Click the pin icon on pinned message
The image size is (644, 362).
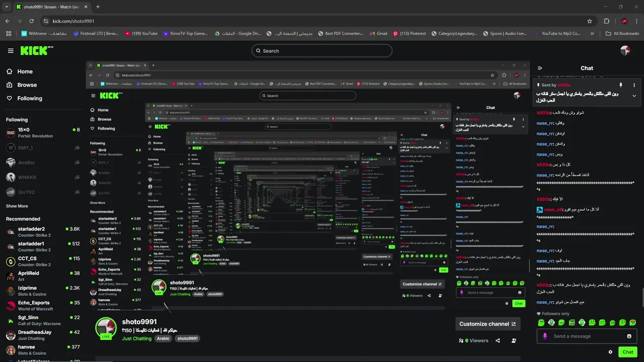pyautogui.click(x=621, y=85)
